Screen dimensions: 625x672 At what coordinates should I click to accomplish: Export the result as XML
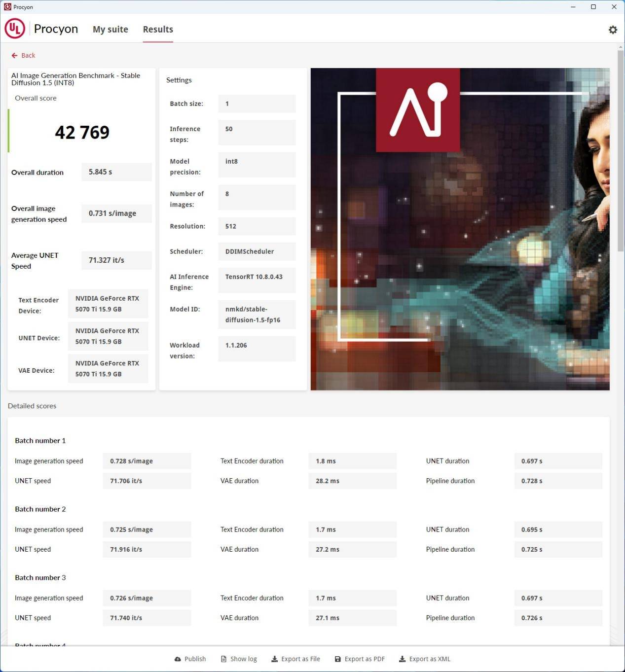point(424,659)
